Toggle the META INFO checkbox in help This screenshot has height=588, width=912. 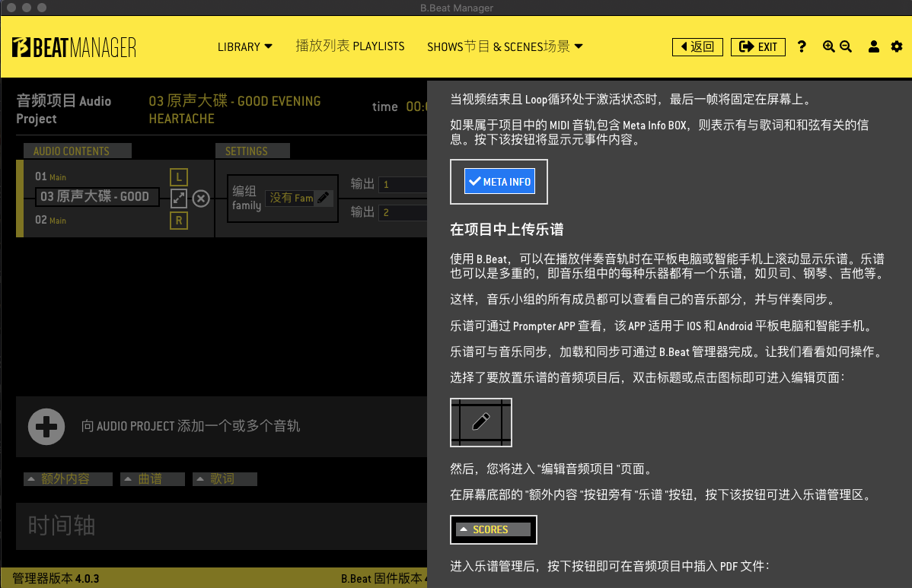click(x=499, y=181)
